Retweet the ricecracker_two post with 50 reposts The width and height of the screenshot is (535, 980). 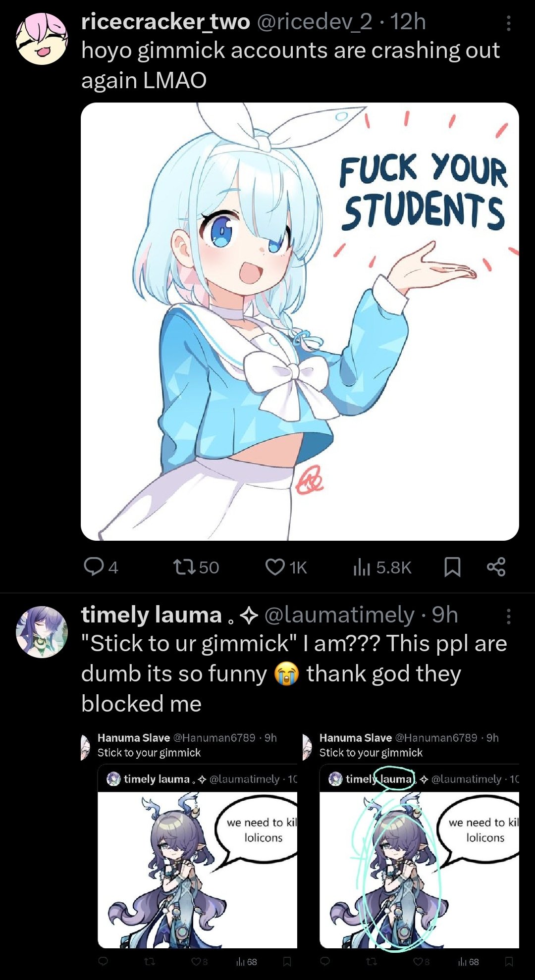[x=196, y=567]
